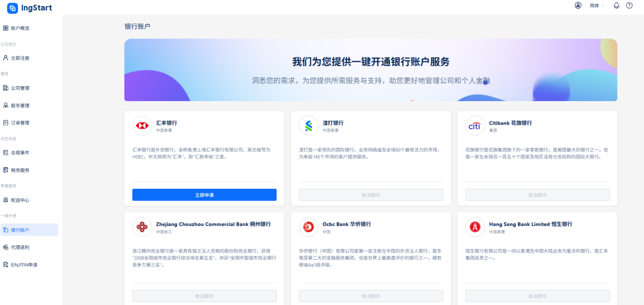The width and height of the screenshot is (644, 305).
Task: Click the 立即注册 sidebar icon
Action: tap(6, 58)
